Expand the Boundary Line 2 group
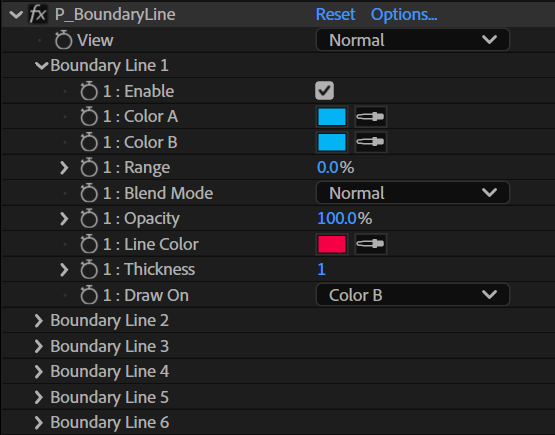Image resolution: width=555 pixels, height=435 pixels. [39, 321]
